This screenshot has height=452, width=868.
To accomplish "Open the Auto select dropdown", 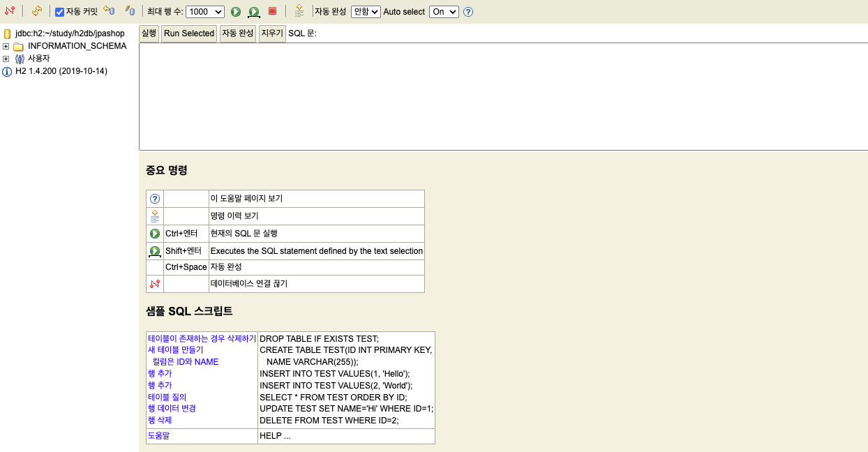I will 444,12.
